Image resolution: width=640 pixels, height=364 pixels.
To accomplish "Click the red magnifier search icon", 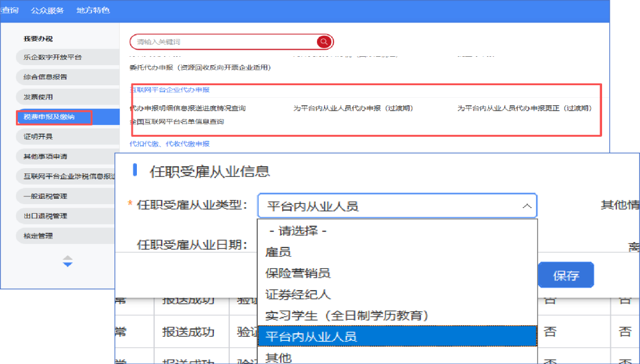I will point(324,41).
